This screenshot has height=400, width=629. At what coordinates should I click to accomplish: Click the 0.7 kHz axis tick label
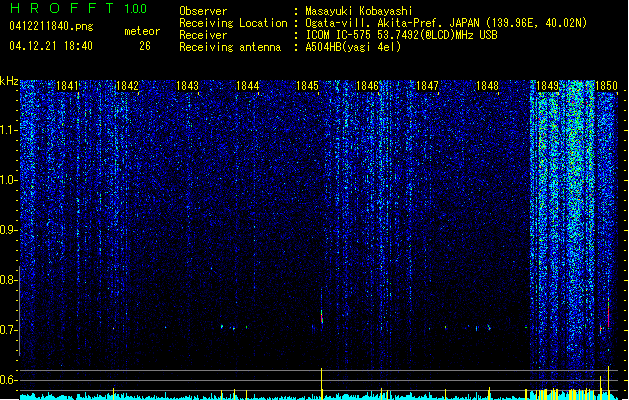pyautogui.click(x=8, y=330)
